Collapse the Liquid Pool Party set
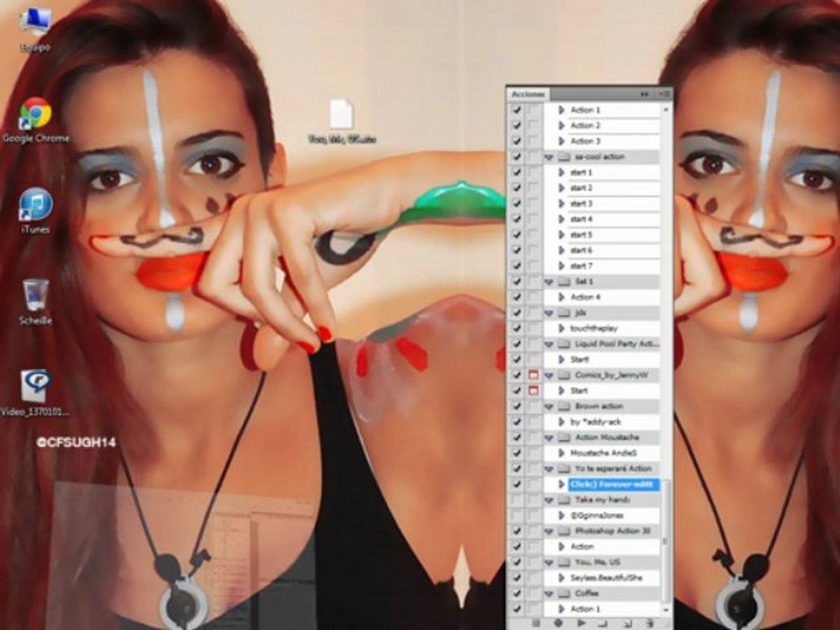 [x=549, y=344]
